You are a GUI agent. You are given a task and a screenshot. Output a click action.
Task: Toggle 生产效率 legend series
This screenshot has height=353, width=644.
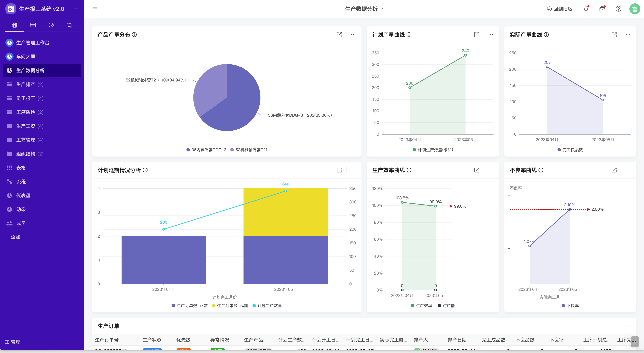click(422, 306)
